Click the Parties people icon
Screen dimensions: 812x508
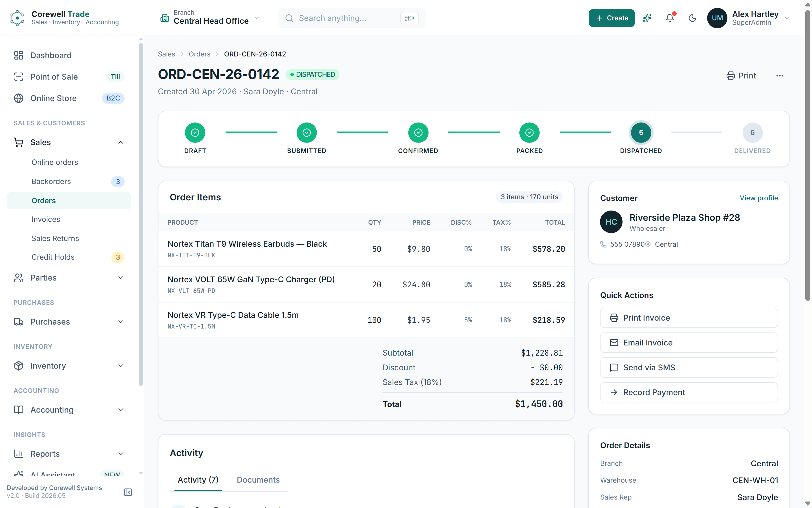click(x=19, y=278)
